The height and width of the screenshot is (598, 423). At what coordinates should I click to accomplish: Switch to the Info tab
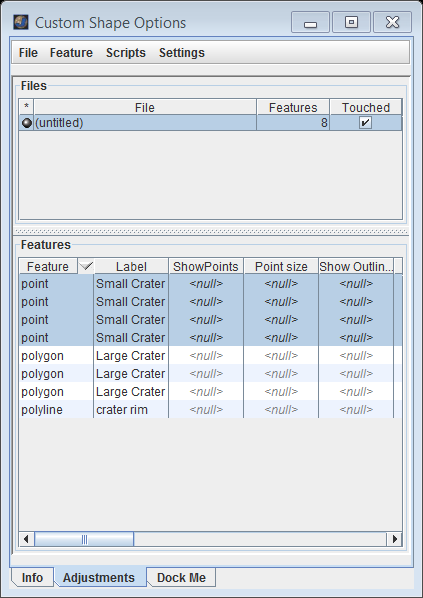coord(32,577)
